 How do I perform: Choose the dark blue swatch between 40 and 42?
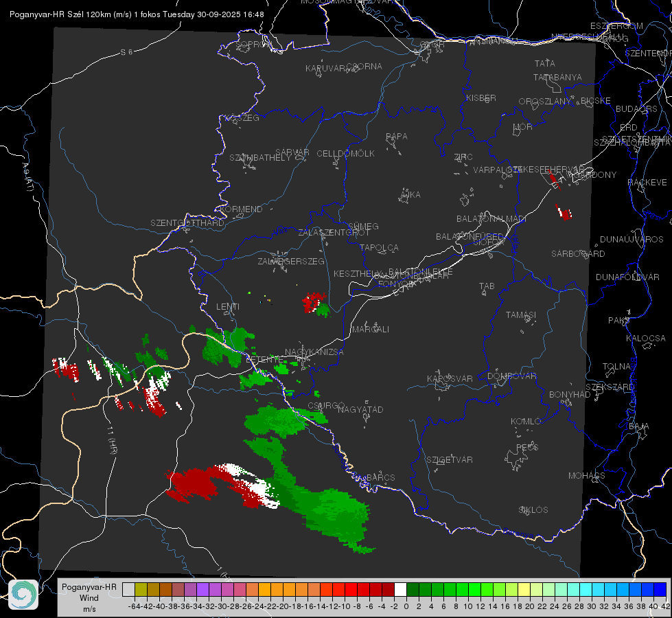click(x=660, y=589)
